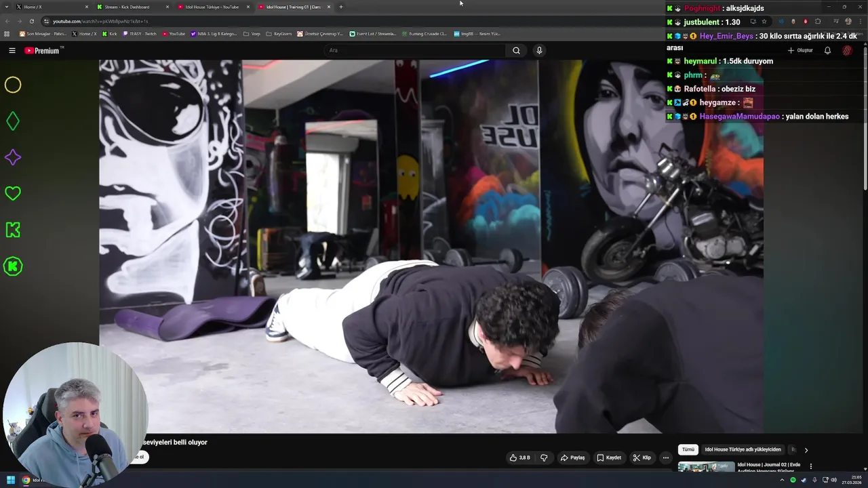This screenshot has height=488, width=868.
Task: Start voice search with microphone icon
Action: pos(539,50)
